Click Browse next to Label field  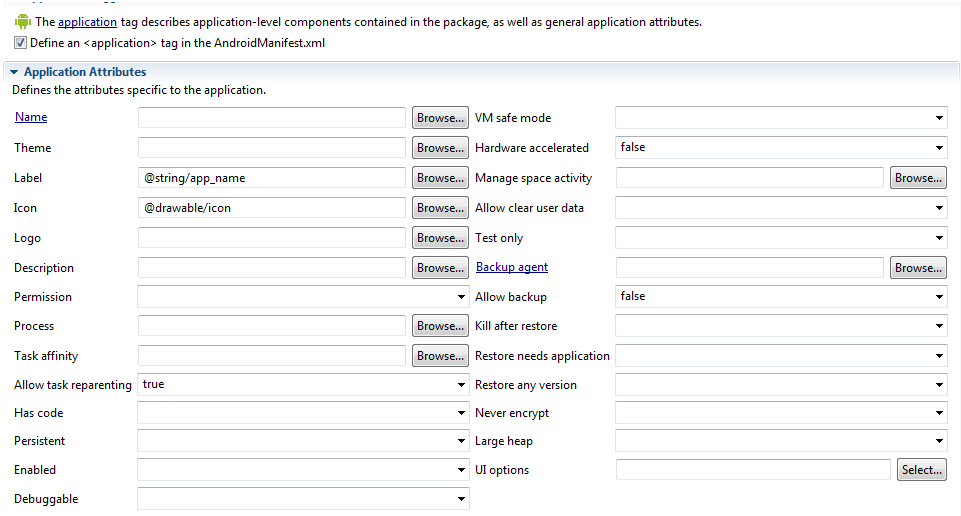point(440,178)
